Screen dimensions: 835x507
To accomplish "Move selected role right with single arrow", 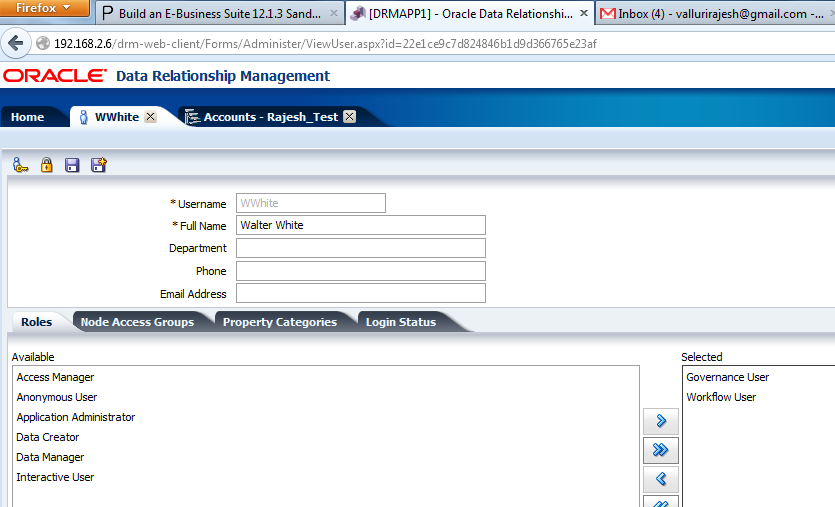I will click(661, 421).
